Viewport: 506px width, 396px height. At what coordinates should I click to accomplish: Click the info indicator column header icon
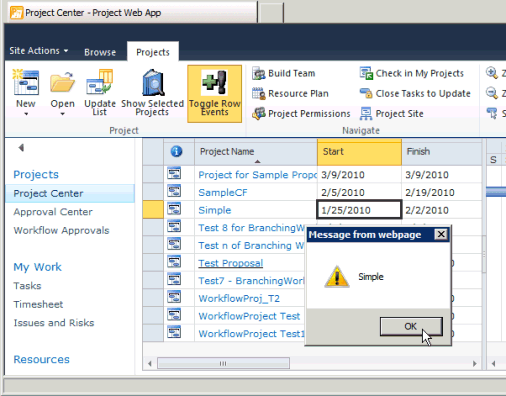pos(176,152)
